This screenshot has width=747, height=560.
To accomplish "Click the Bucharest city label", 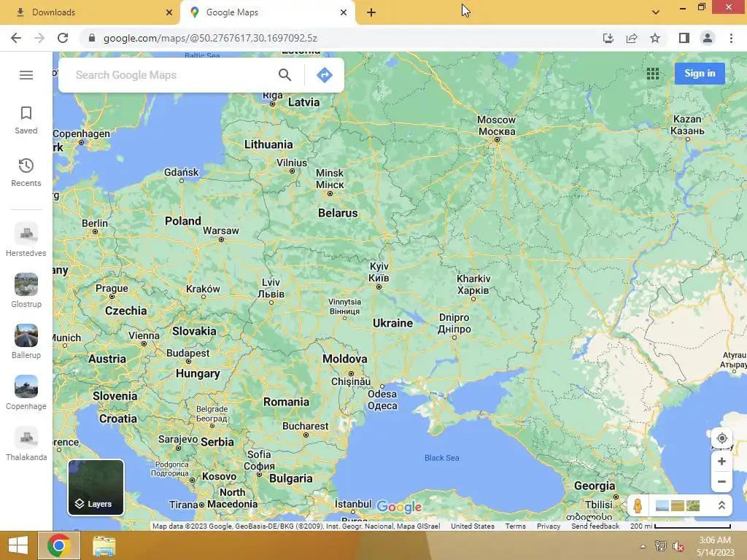I will pos(306,426).
